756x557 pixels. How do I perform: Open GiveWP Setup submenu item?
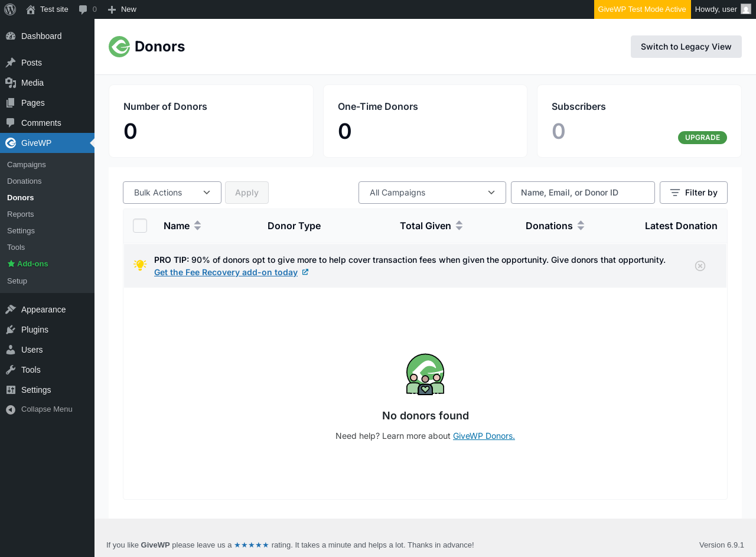(x=17, y=281)
